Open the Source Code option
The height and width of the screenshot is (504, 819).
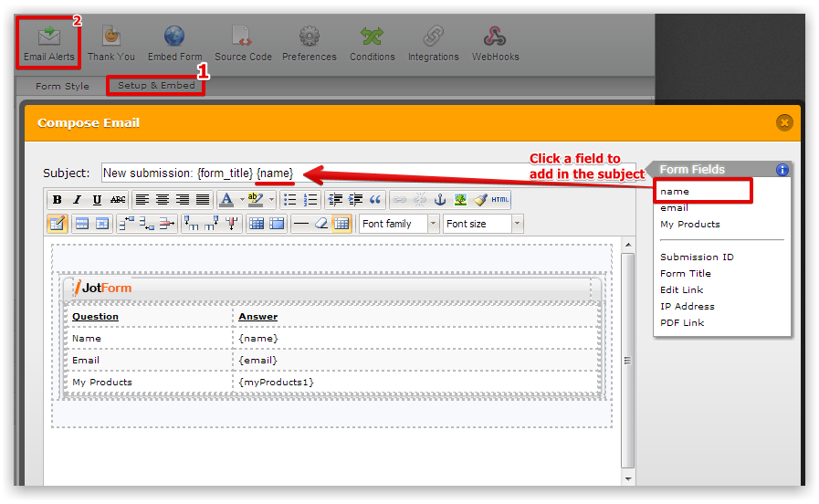point(243,43)
